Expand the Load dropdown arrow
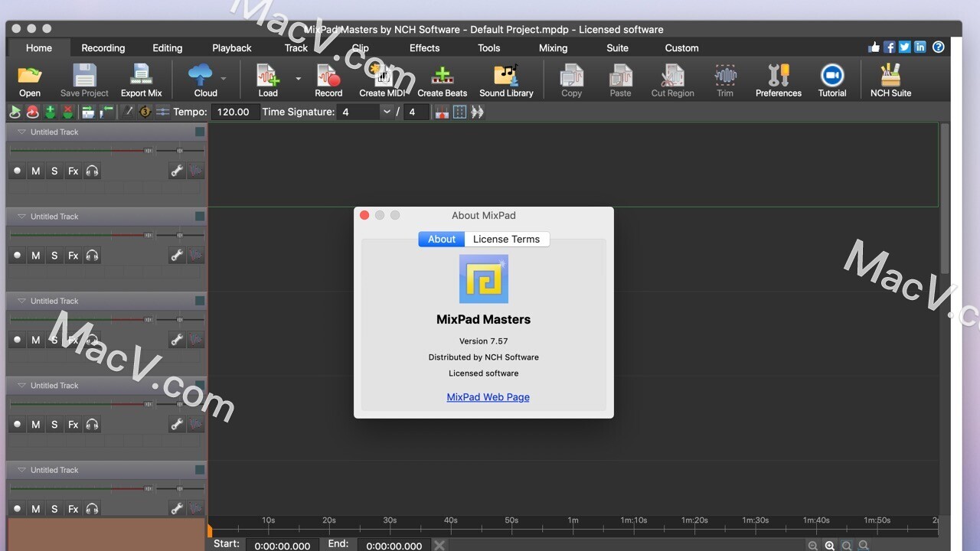The width and height of the screenshot is (980, 551). pos(298,78)
